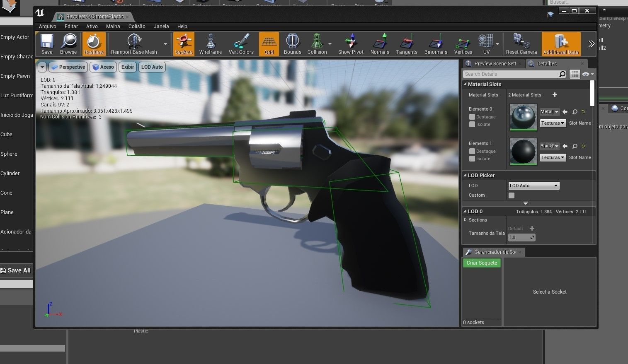This screenshot has height=364, width=628.
Task: Click the Criar Soquete button
Action: (482, 263)
